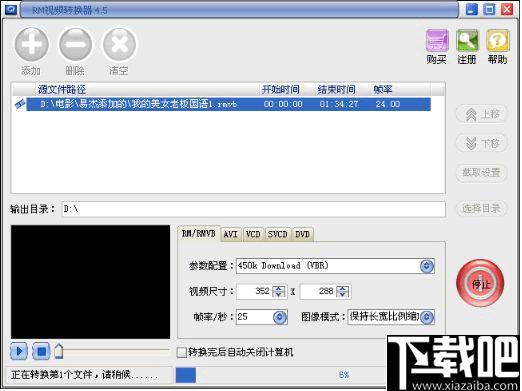
Task: Expand the 帧率/秒 frame rate dropdown
Action: pyautogui.click(x=280, y=317)
